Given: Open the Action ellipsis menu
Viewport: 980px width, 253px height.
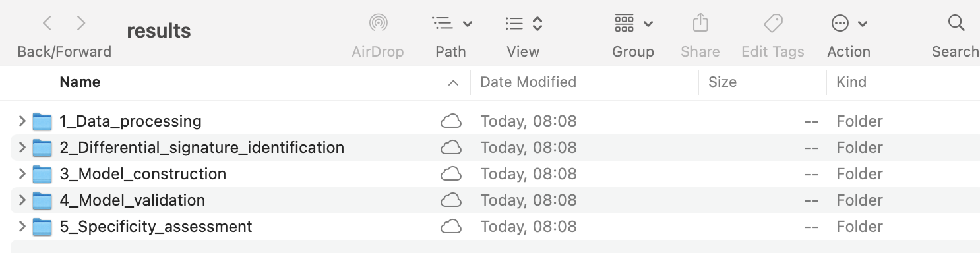Looking at the screenshot, I should pos(849,24).
